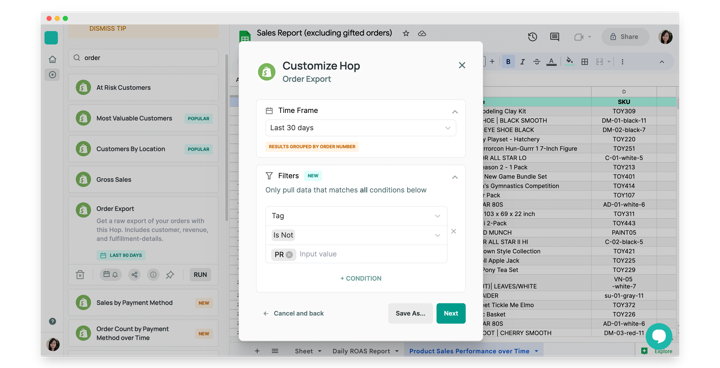The image size is (720, 368).
Task: Open the chat bubble support widget
Action: tap(659, 336)
